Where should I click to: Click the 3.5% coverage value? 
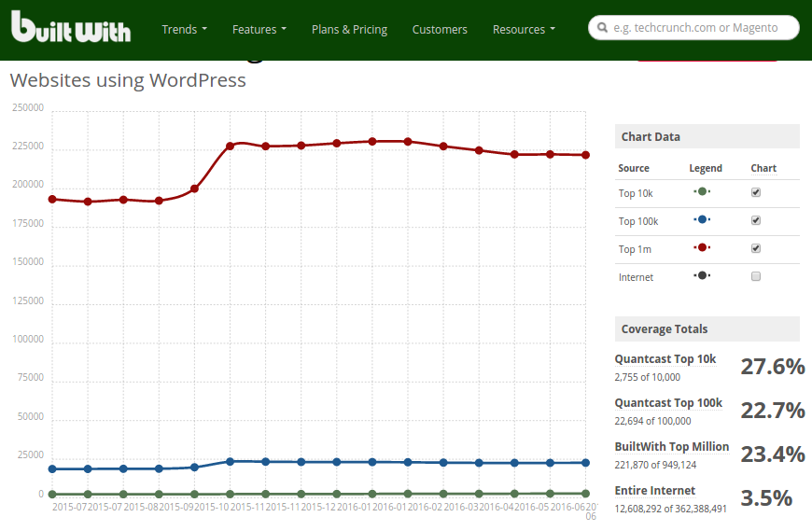click(x=766, y=498)
